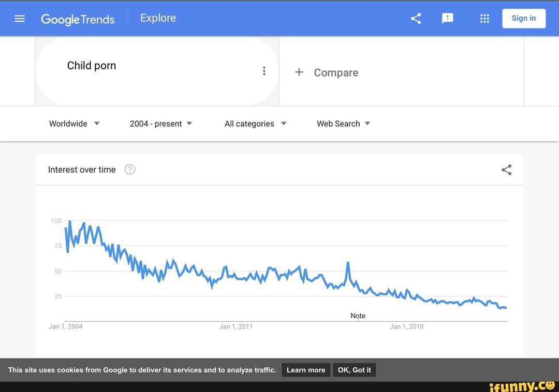Share the Interest over time chart
The image size is (559, 392).
click(x=506, y=170)
